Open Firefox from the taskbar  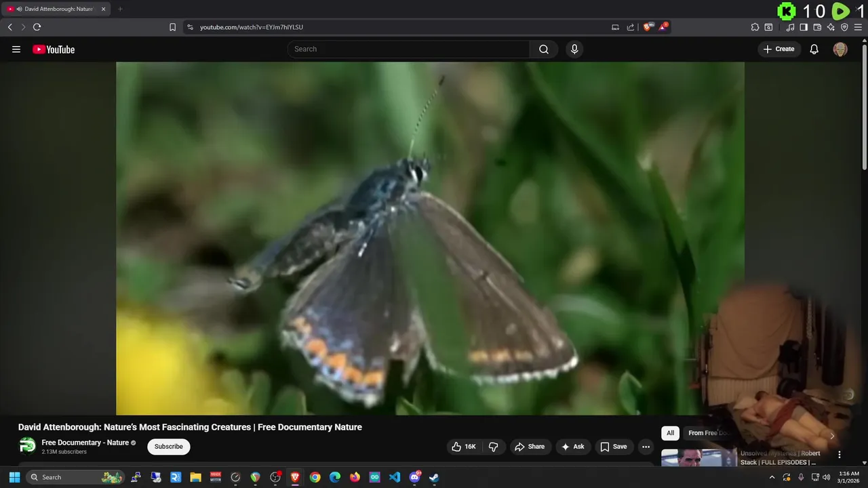click(x=355, y=477)
